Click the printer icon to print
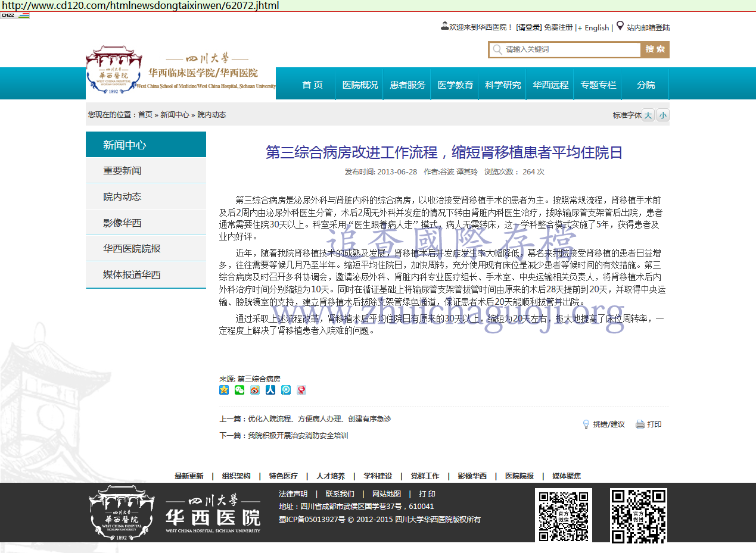The width and height of the screenshot is (756, 553). [640, 424]
